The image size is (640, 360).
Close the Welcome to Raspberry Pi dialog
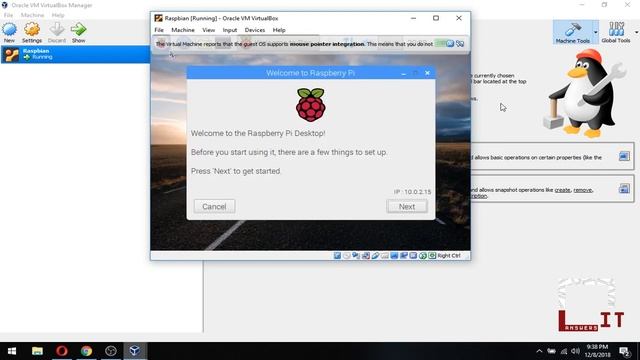pos(427,73)
